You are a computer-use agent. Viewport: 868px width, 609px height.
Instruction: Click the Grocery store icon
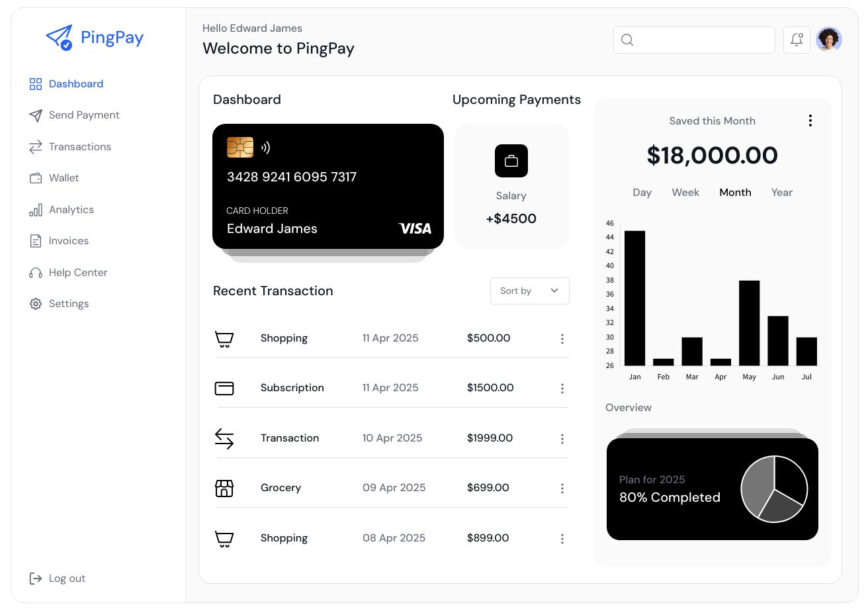pyautogui.click(x=224, y=489)
